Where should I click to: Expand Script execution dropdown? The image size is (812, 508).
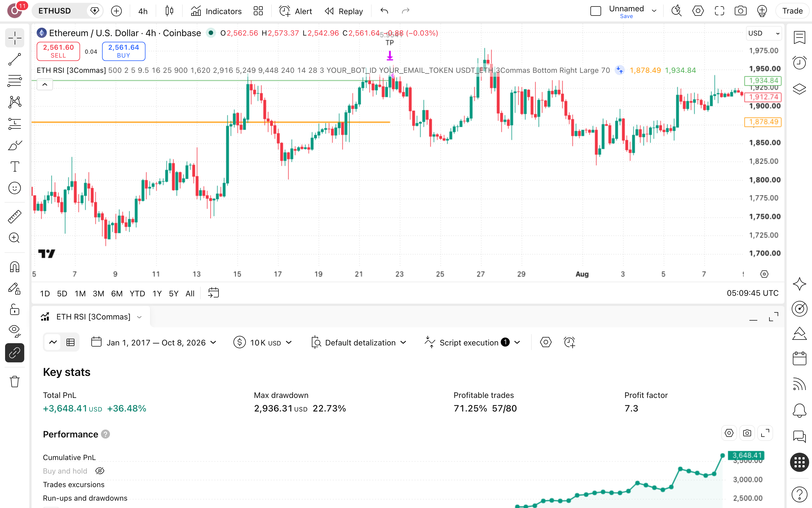point(472,342)
